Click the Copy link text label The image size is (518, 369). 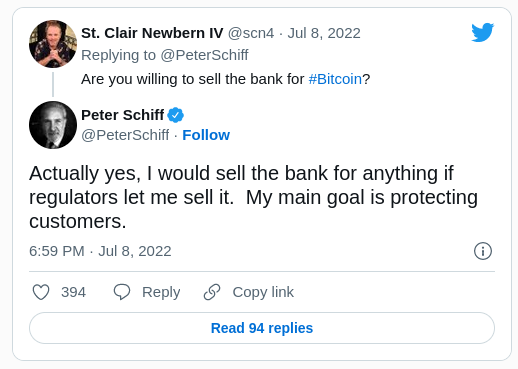[263, 292]
